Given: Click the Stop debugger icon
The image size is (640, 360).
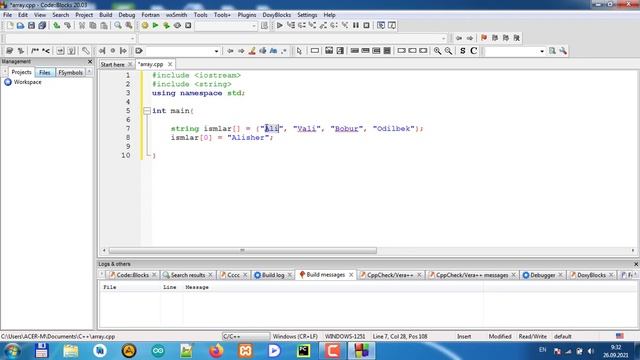Looking at the screenshot, I should pos(367,25).
